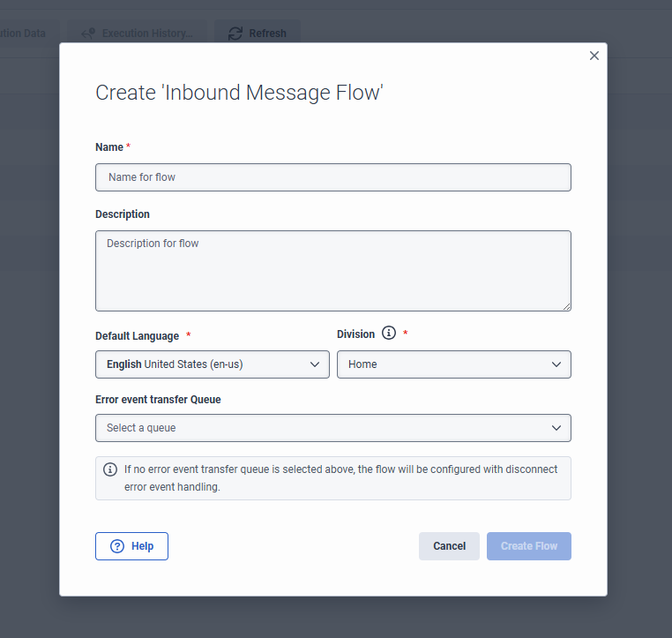Screen dimensions: 672x638
Task: Click the chevron on the Select a queue field
Action: click(556, 428)
